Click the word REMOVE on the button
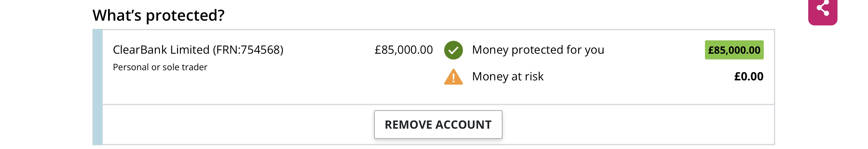Viewport: 868px width, 149px height. tap(409, 125)
